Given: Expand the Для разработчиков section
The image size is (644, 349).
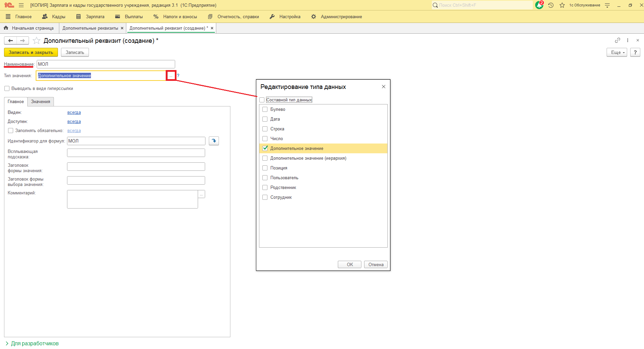Looking at the screenshot, I should coord(32,343).
